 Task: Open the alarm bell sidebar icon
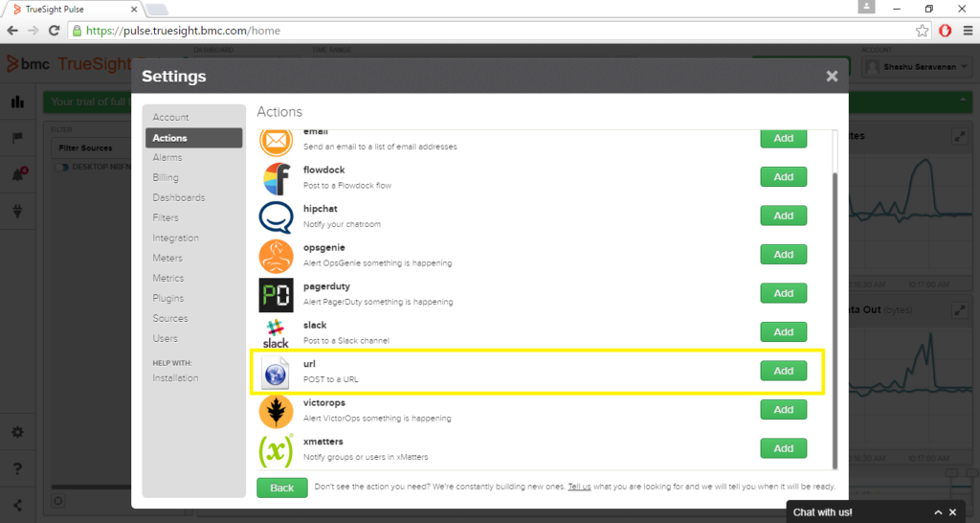(18, 174)
